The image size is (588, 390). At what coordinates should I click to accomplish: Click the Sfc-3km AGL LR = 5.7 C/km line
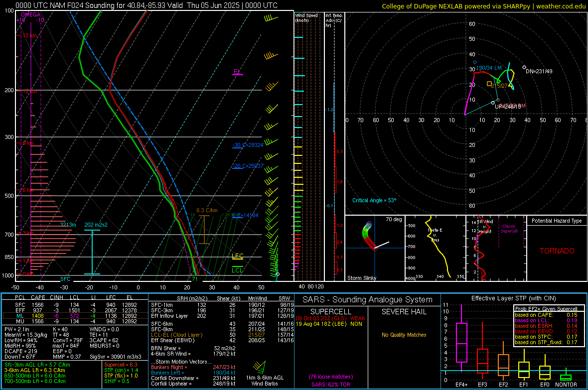pyautogui.click(x=37, y=365)
